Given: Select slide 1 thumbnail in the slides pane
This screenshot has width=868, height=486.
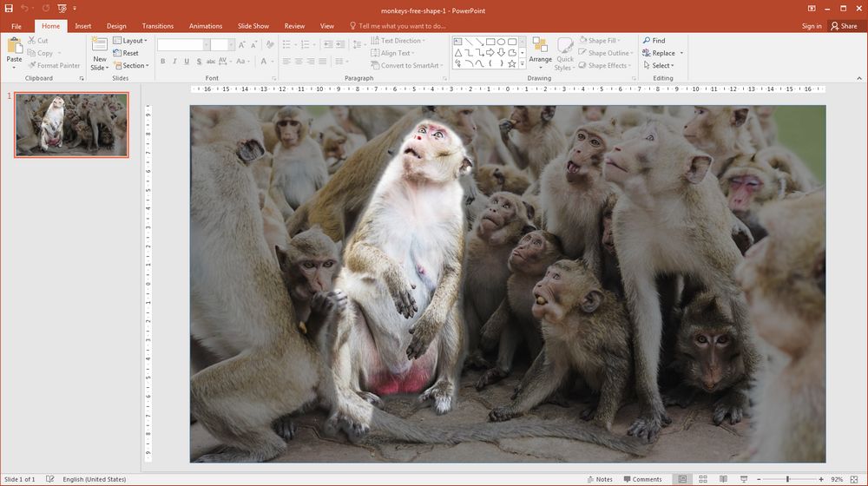Looking at the screenshot, I should coord(71,125).
